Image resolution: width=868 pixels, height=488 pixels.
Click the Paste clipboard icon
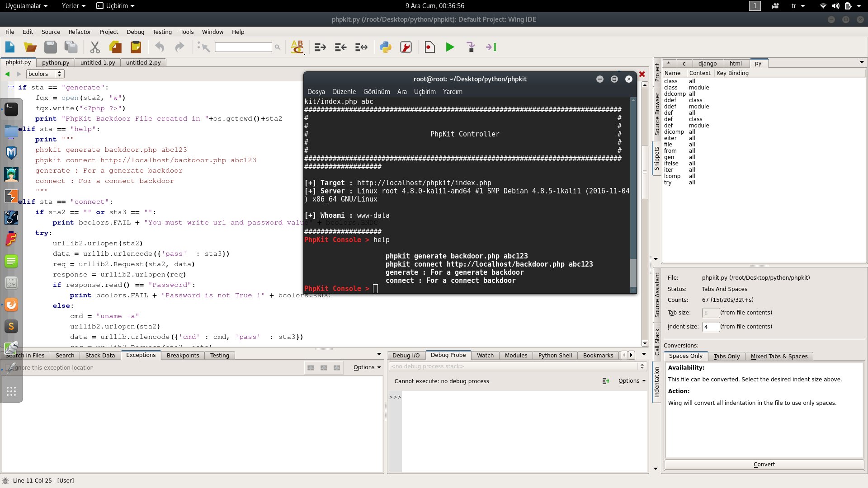pos(136,47)
